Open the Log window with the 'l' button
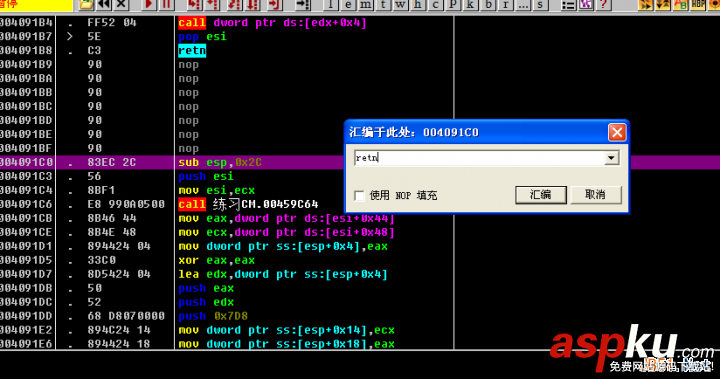 click(330, 5)
